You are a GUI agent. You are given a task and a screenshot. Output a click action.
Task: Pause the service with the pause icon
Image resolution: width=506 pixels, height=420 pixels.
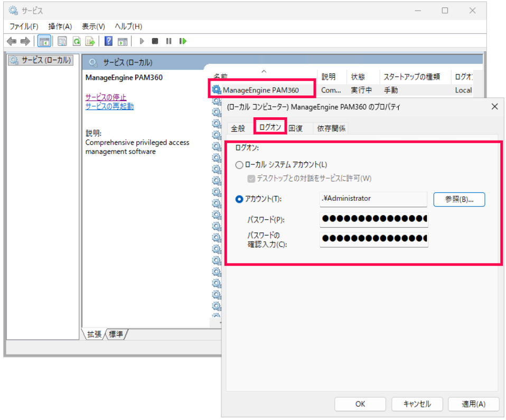(x=169, y=41)
